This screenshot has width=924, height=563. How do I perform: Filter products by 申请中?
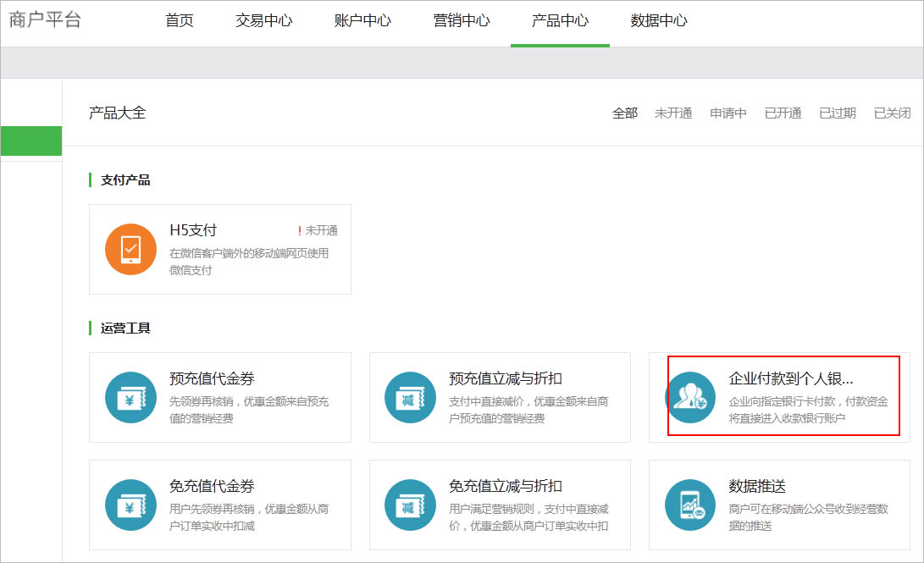728,113
